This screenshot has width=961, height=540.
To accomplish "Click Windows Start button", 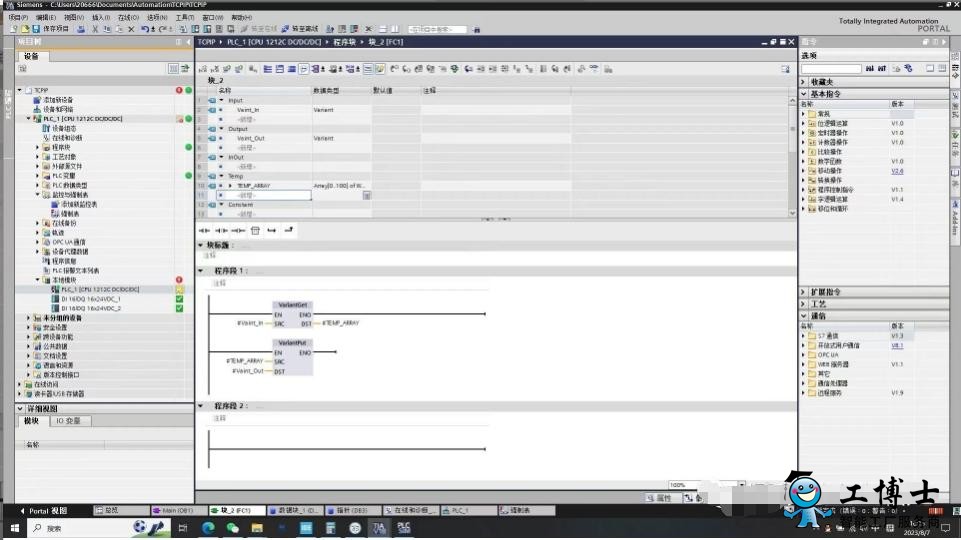I will coord(15,528).
